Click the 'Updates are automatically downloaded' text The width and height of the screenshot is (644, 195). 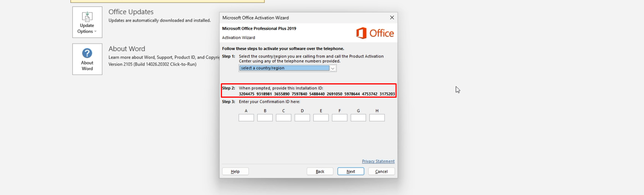point(160,21)
